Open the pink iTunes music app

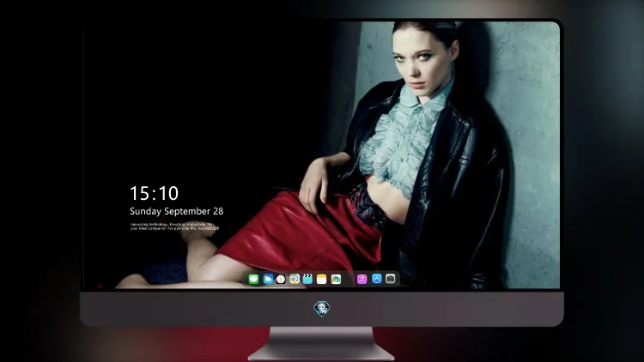click(361, 279)
